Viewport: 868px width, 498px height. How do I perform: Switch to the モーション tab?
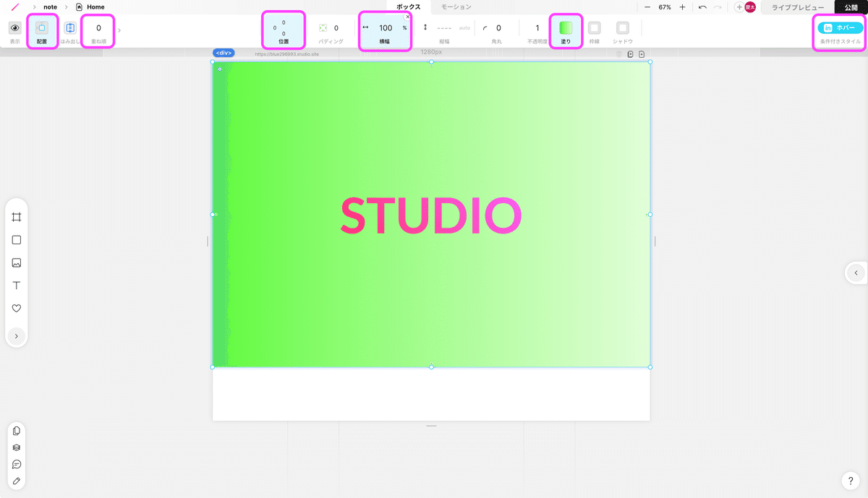coord(456,7)
